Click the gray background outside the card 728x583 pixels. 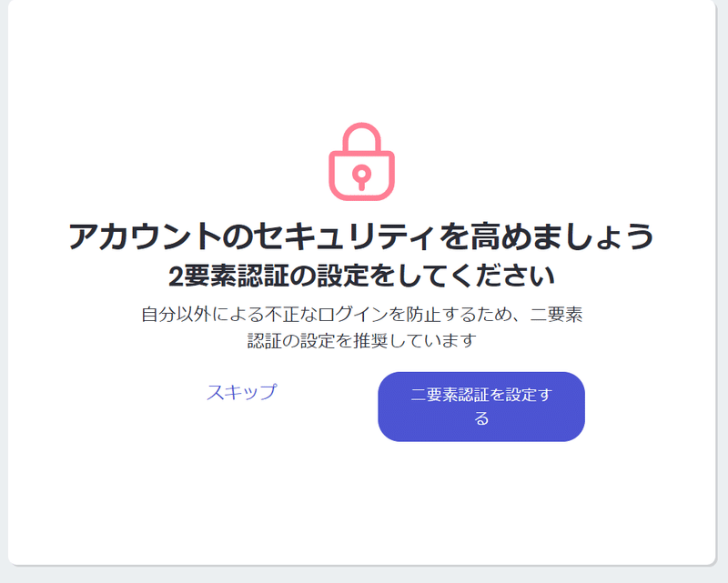tap(361, 576)
